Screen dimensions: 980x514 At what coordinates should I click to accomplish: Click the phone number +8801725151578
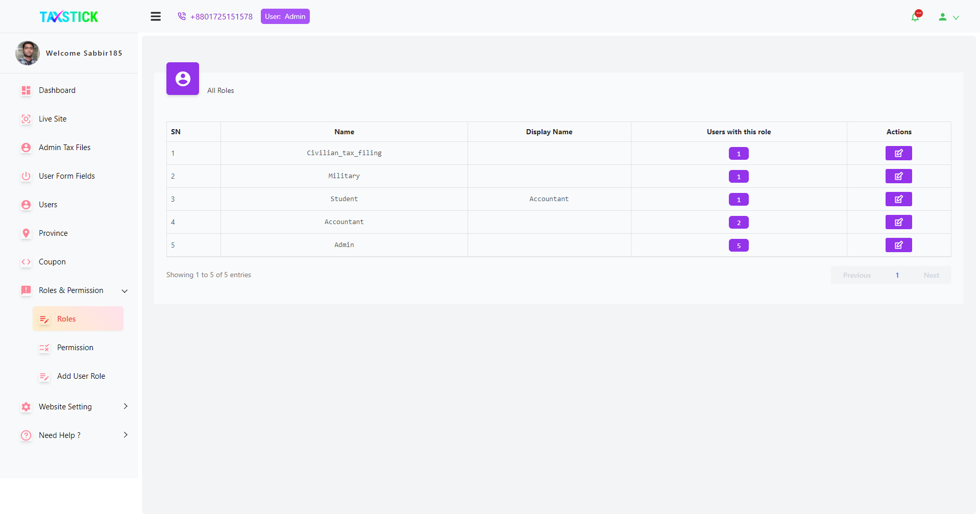(x=222, y=17)
